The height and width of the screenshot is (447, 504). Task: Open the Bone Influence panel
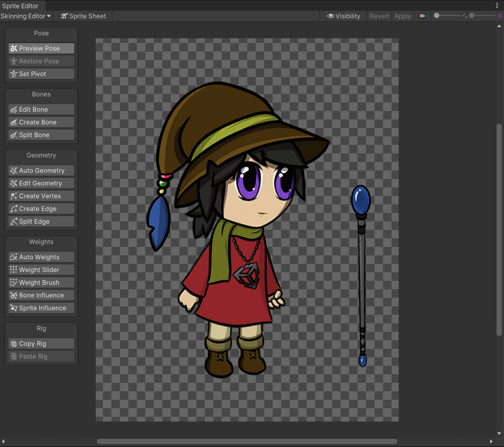tap(41, 295)
